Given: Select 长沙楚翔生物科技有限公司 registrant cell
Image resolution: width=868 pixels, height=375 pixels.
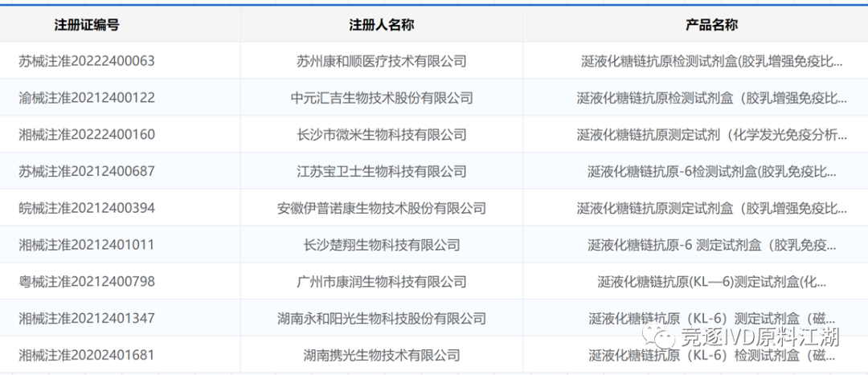Looking at the screenshot, I should click(x=381, y=245).
